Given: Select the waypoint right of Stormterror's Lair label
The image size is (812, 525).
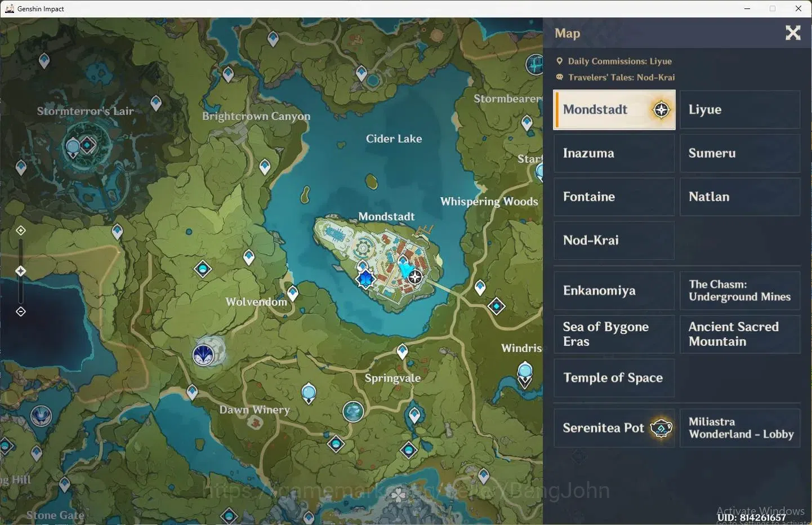Looking at the screenshot, I should point(156,103).
